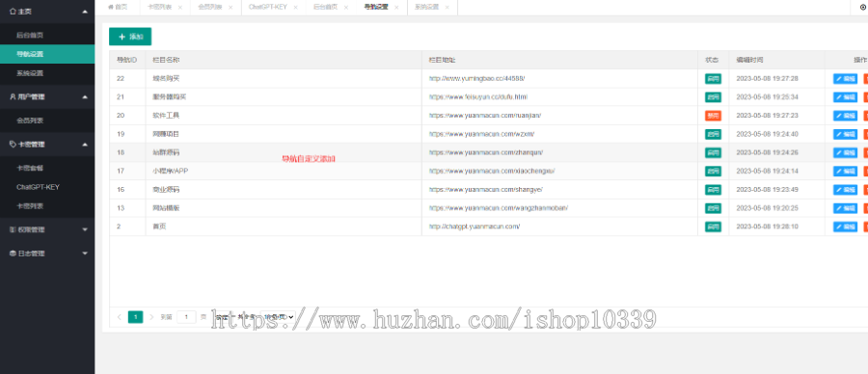This screenshot has height=374, width=868.
Task: Edit the row with ID 21
Action: click(x=845, y=97)
